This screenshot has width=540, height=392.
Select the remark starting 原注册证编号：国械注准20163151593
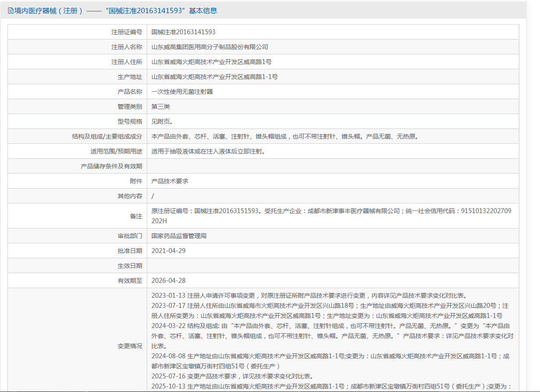tap(331, 216)
